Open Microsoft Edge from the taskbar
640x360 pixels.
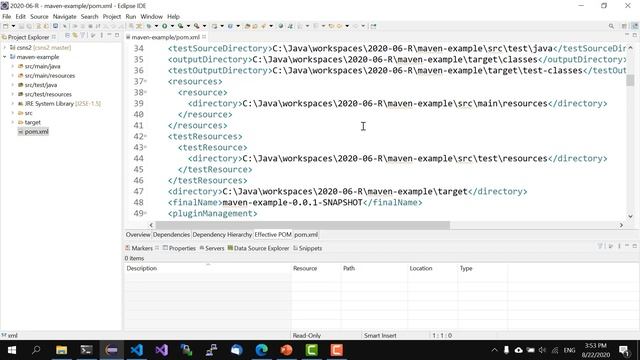[x=262, y=350]
